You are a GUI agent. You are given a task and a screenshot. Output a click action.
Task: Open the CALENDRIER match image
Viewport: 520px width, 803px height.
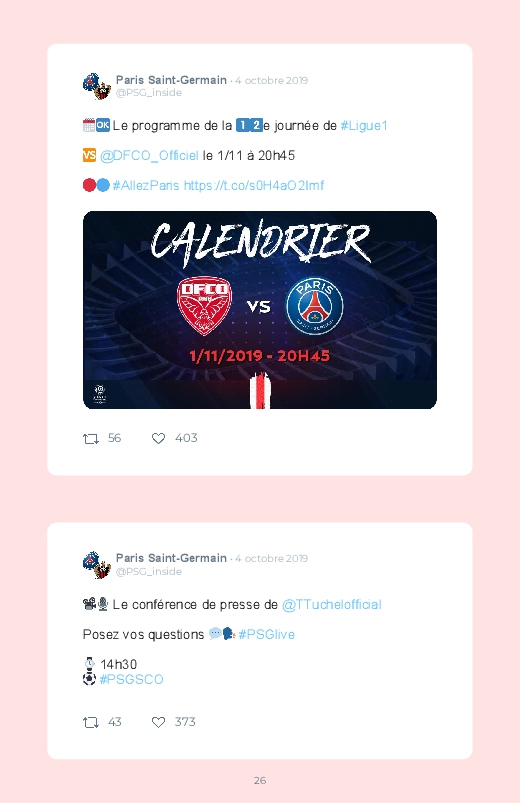(260, 310)
